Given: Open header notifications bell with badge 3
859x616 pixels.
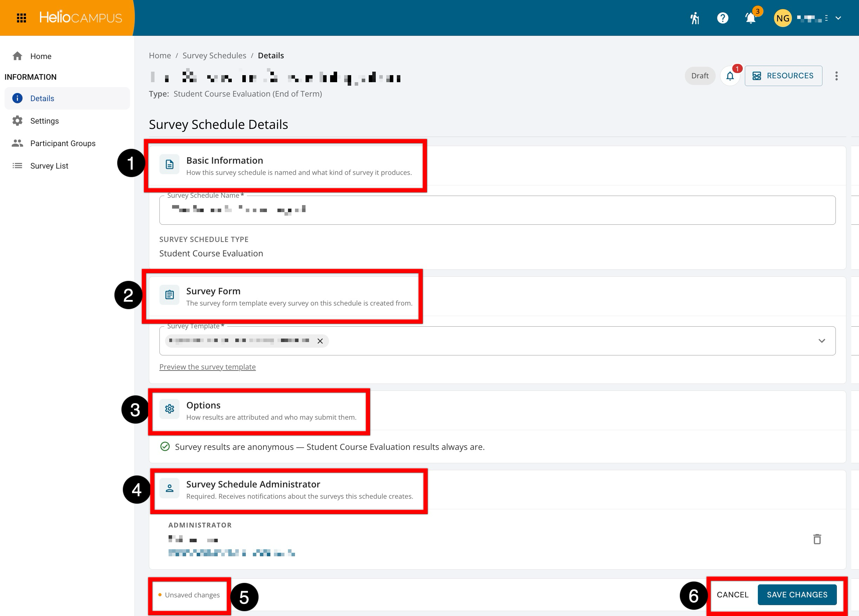Looking at the screenshot, I should point(751,18).
